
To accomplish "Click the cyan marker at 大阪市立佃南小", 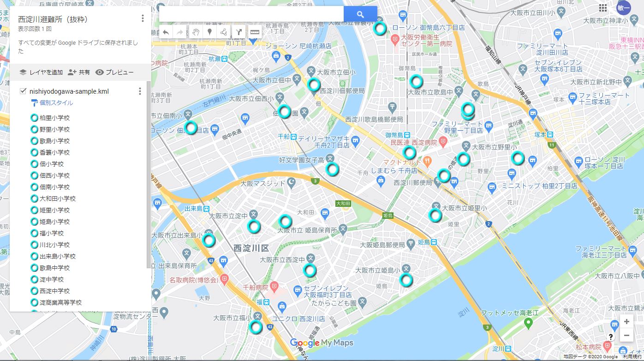I will pyautogui.click(x=191, y=127).
